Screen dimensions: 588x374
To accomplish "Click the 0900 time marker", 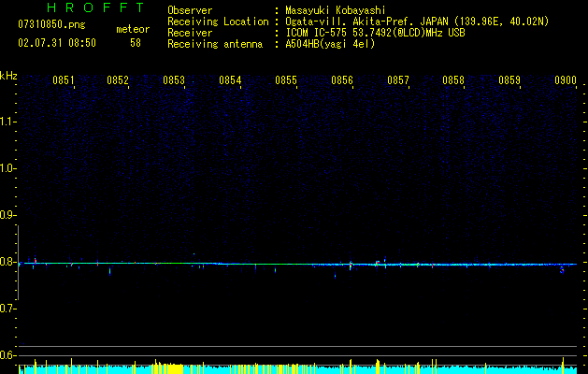I will (566, 80).
